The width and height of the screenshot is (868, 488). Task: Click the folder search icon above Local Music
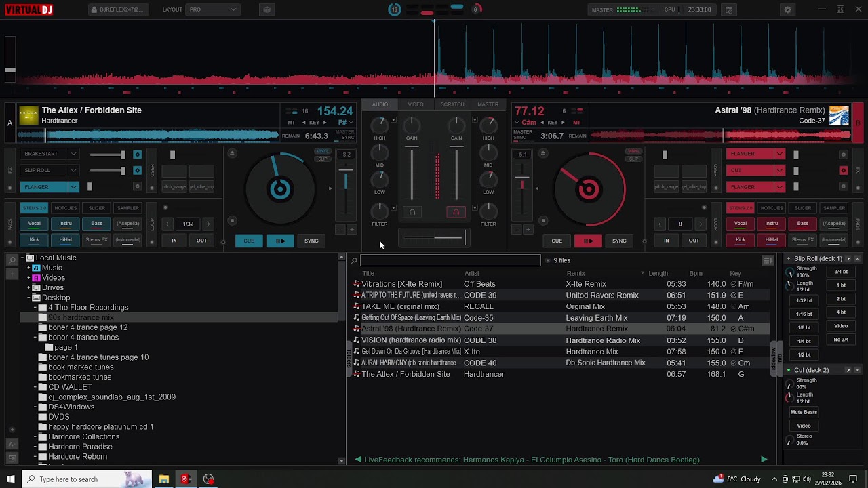12,259
